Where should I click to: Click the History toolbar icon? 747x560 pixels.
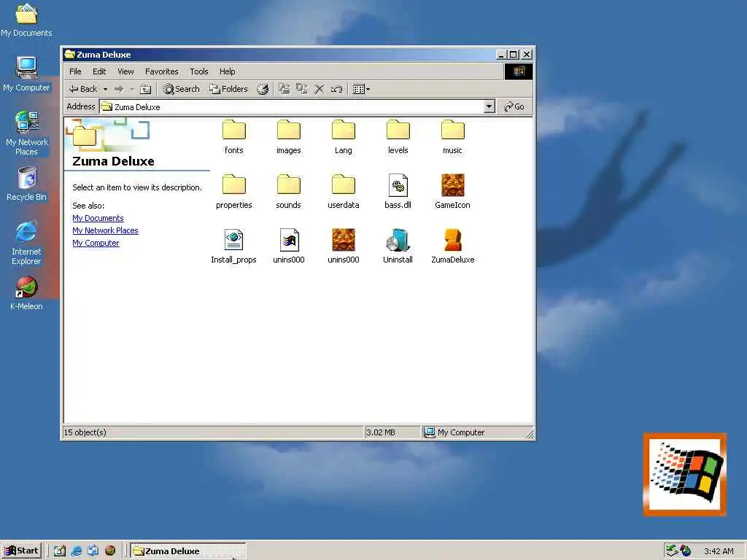[263, 89]
